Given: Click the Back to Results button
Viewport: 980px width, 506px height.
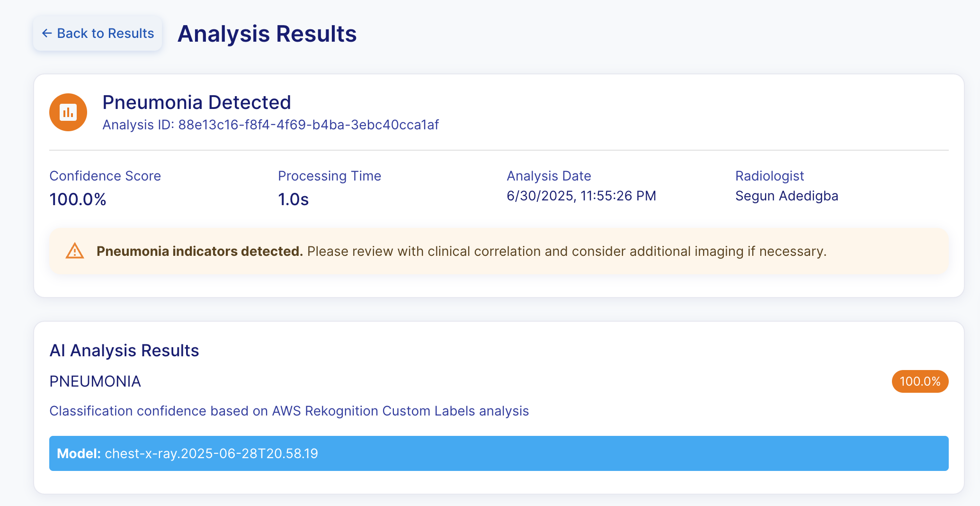Looking at the screenshot, I should tap(98, 33).
